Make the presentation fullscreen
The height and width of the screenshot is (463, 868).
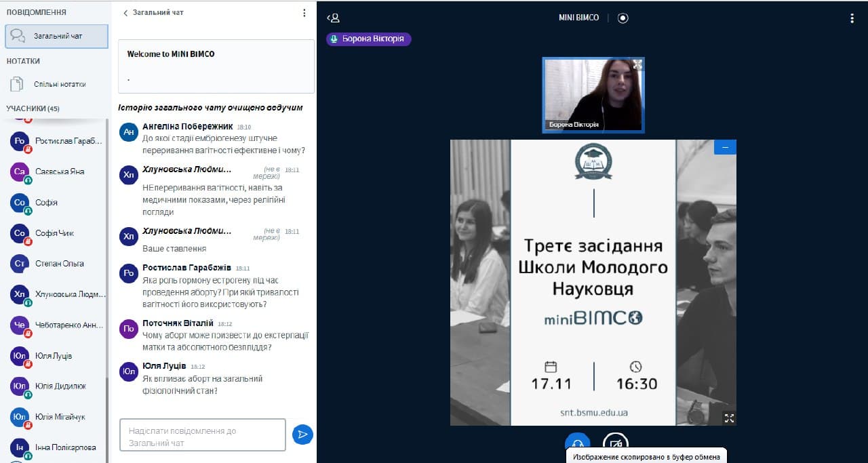click(729, 418)
